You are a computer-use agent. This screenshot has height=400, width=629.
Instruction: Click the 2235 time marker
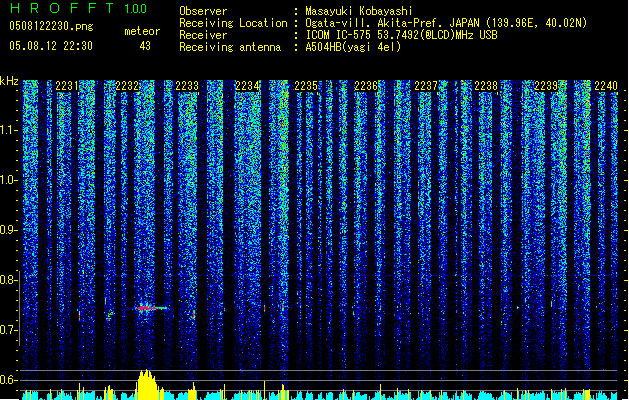[x=306, y=86]
